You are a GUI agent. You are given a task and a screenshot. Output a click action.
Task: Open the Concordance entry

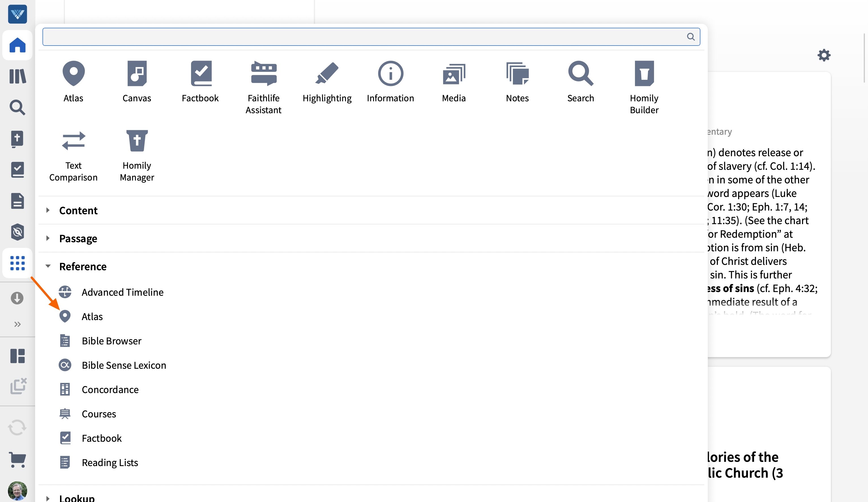coord(110,389)
